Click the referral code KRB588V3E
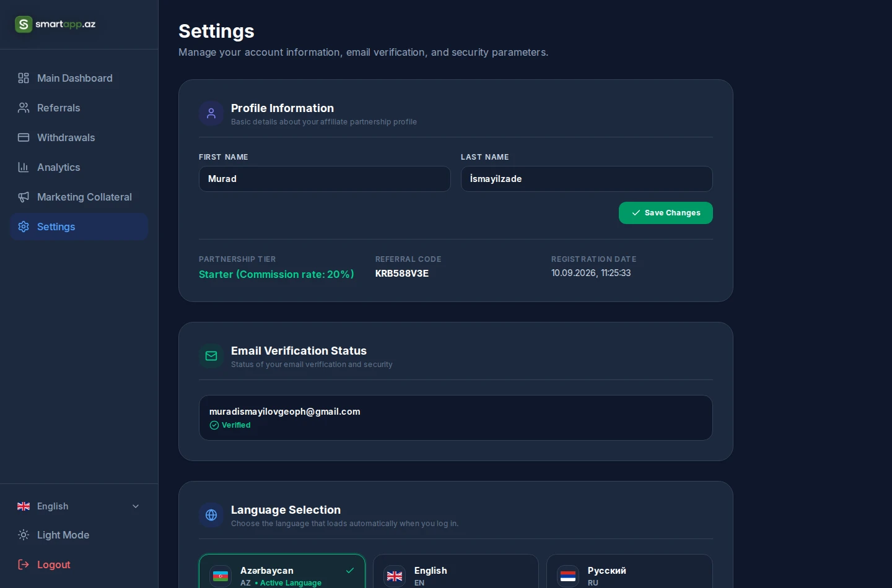Screen dimensions: 892x588 pyautogui.click(x=402, y=274)
